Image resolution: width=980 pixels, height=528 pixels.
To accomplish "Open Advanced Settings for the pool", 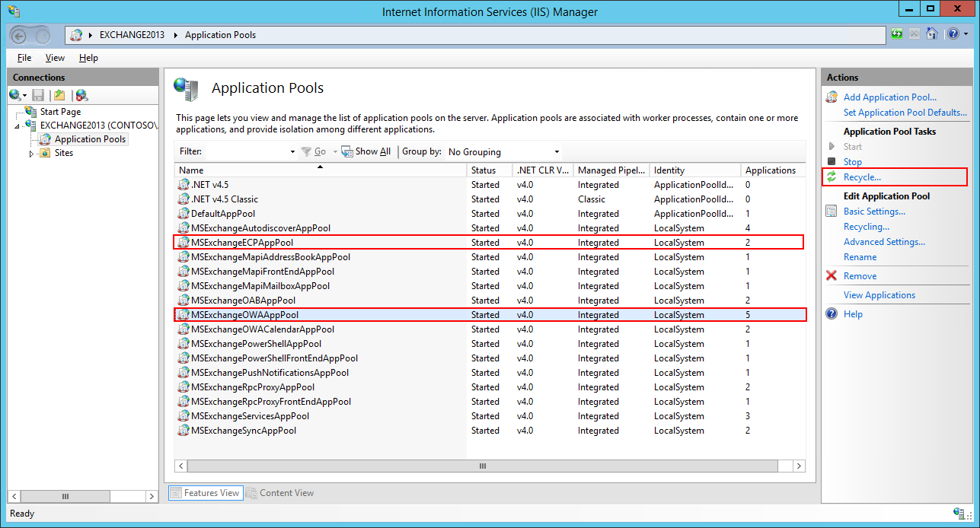I will tap(884, 241).
